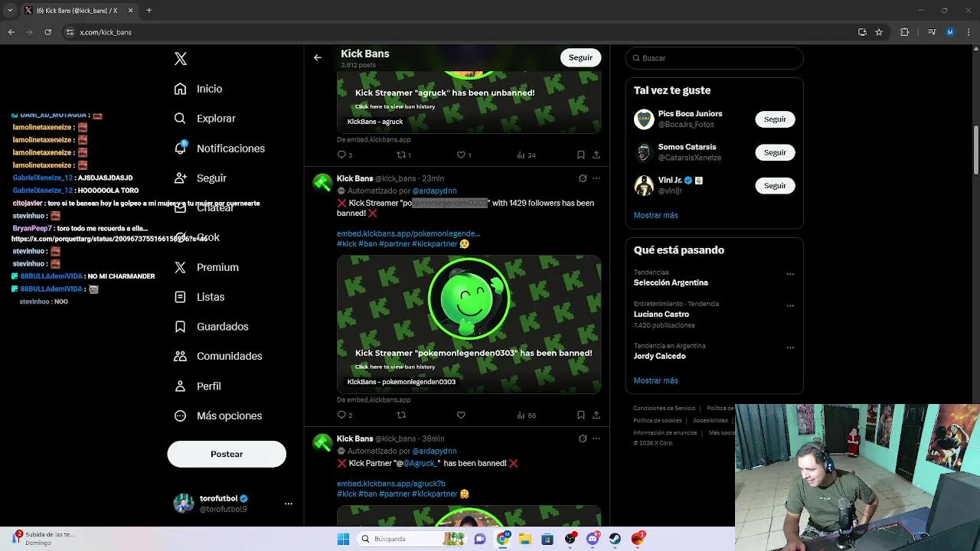Like the pokemonlegenden0303 ban post
Image resolution: width=980 pixels, height=551 pixels.
(461, 415)
